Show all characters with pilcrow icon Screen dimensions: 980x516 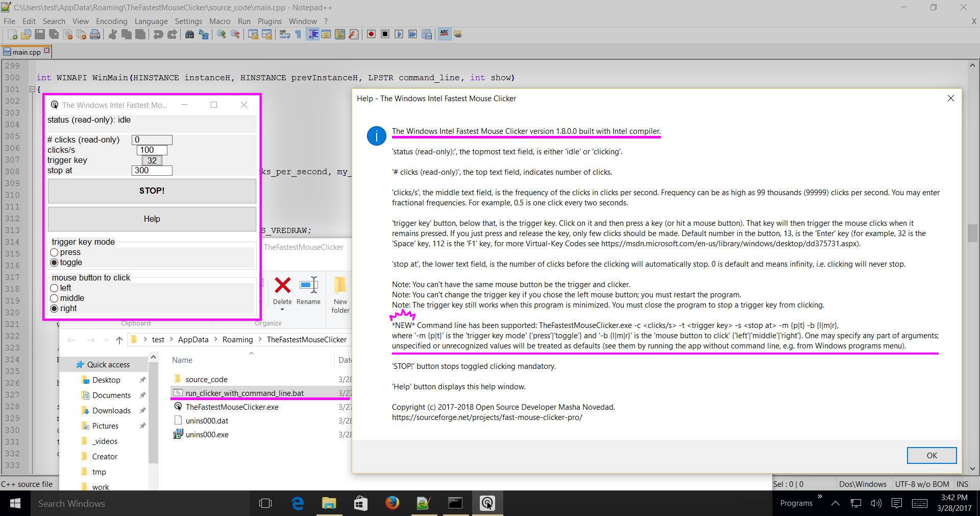pyautogui.click(x=299, y=34)
